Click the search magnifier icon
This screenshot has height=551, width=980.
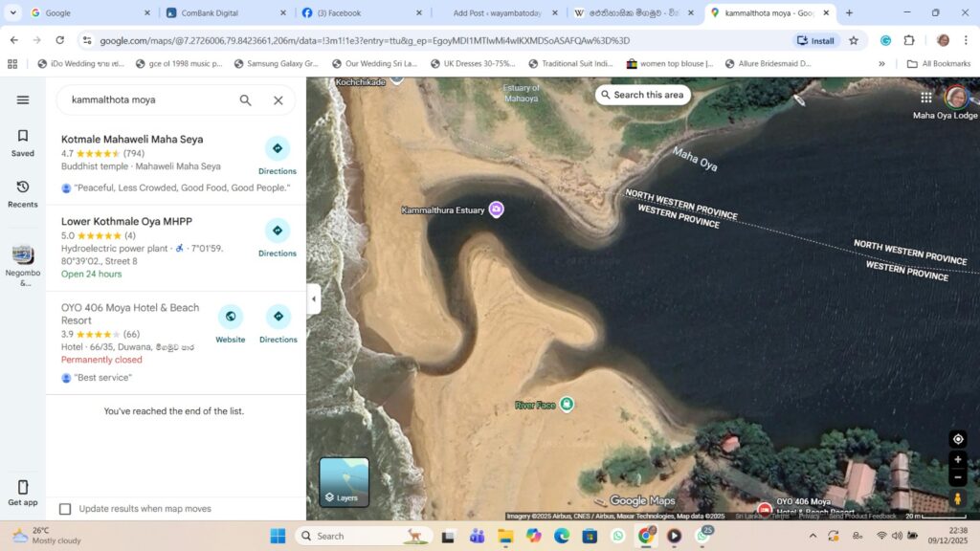point(246,100)
